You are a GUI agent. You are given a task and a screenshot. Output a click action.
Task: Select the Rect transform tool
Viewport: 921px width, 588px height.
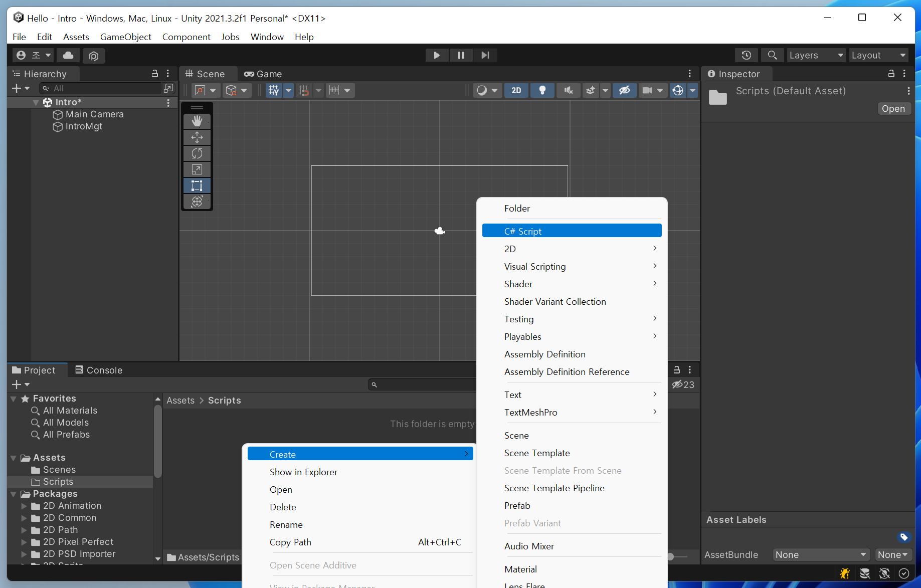(197, 185)
